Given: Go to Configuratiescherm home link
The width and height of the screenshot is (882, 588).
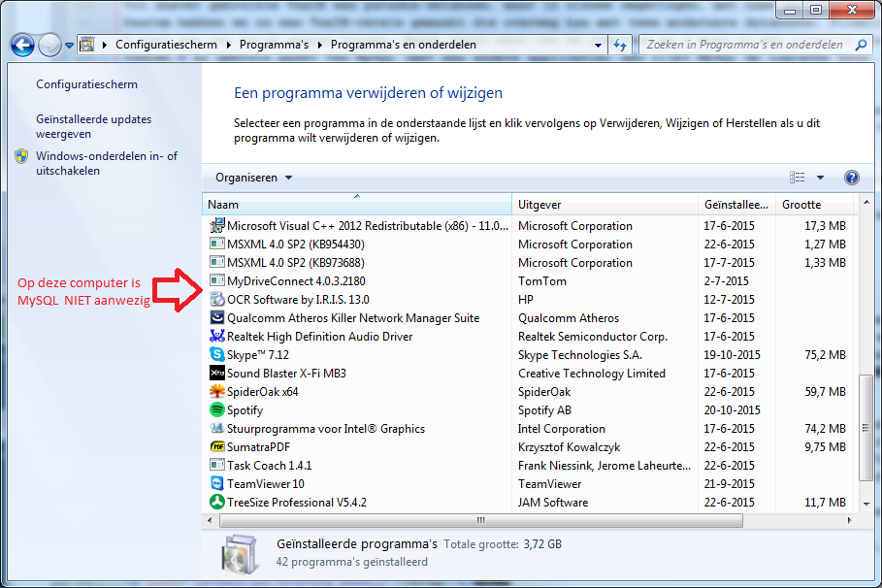Looking at the screenshot, I should [x=86, y=84].
